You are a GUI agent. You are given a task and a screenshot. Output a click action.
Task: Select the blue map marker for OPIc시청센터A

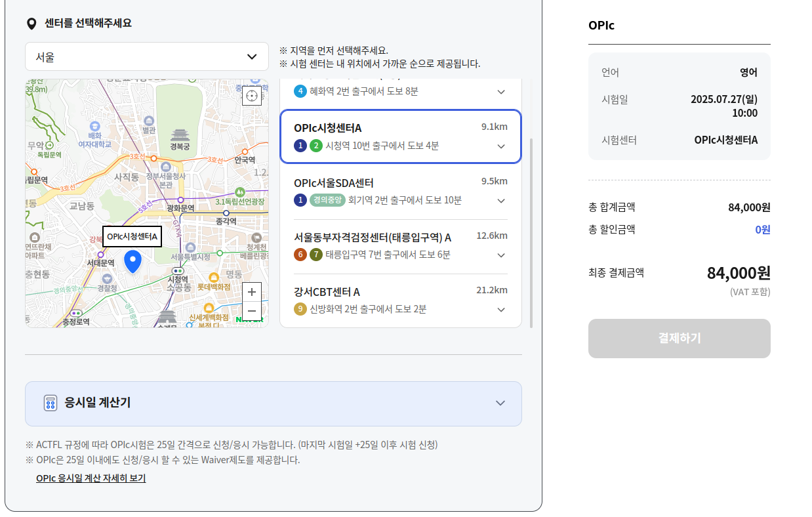pos(132,261)
